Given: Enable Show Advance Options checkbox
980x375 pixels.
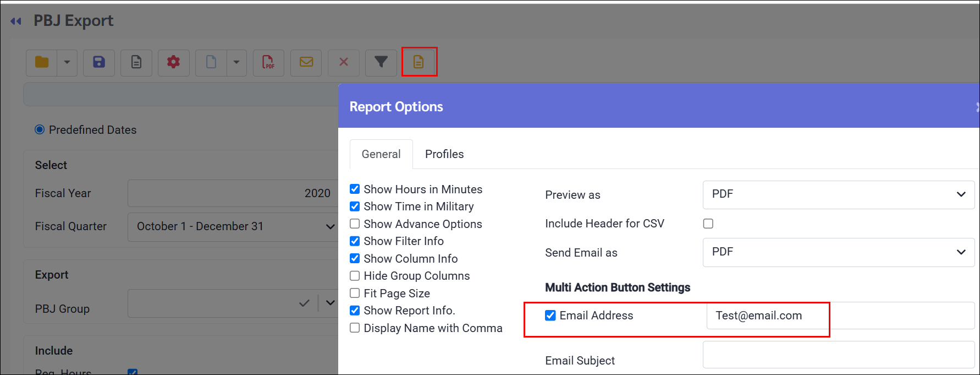Looking at the screenshot, I should click(x=355, y=224).
